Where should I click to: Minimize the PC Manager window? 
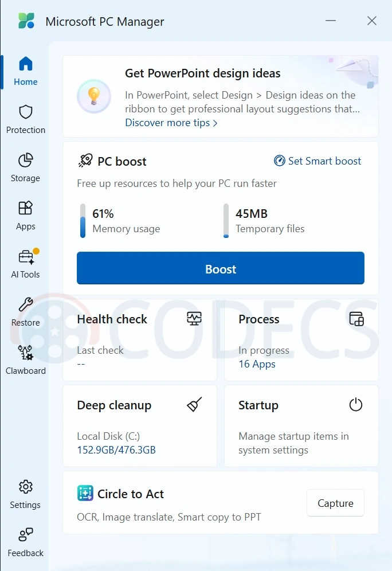(331, 21)
